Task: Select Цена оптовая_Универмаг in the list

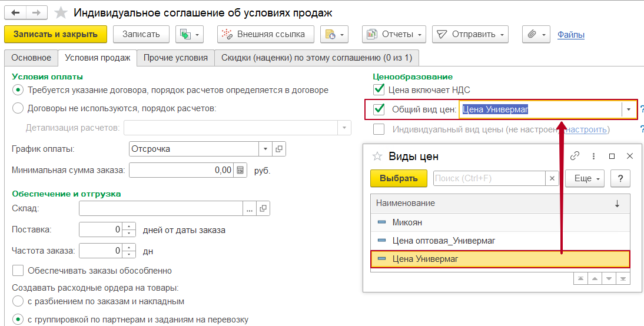Action: (x=443, y=241)
